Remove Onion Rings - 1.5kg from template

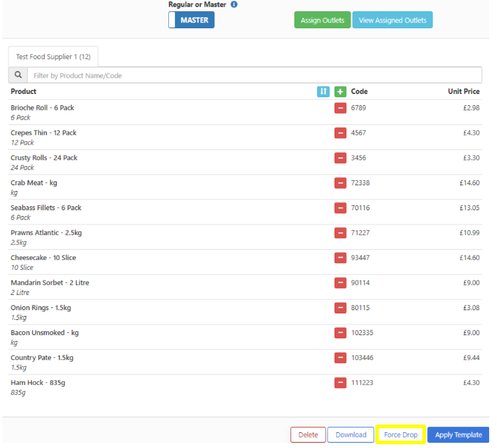pyautogui.click(x=340, y=308)
